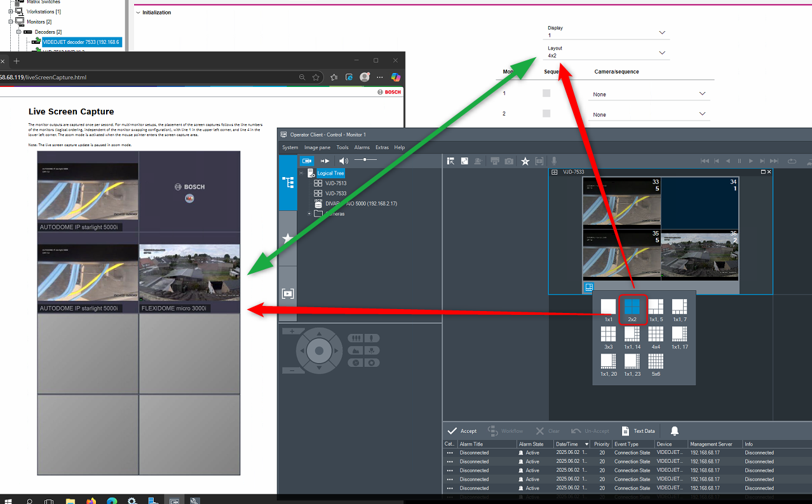Open the Alarms menu
Viewport: 812px width, 504px height.
coord(362,147)
